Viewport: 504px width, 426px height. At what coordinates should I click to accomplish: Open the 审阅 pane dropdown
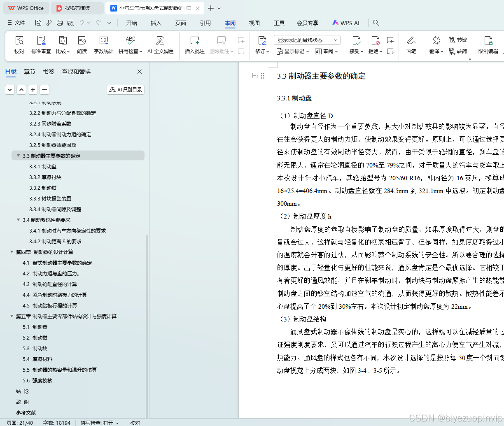point(326,51)
